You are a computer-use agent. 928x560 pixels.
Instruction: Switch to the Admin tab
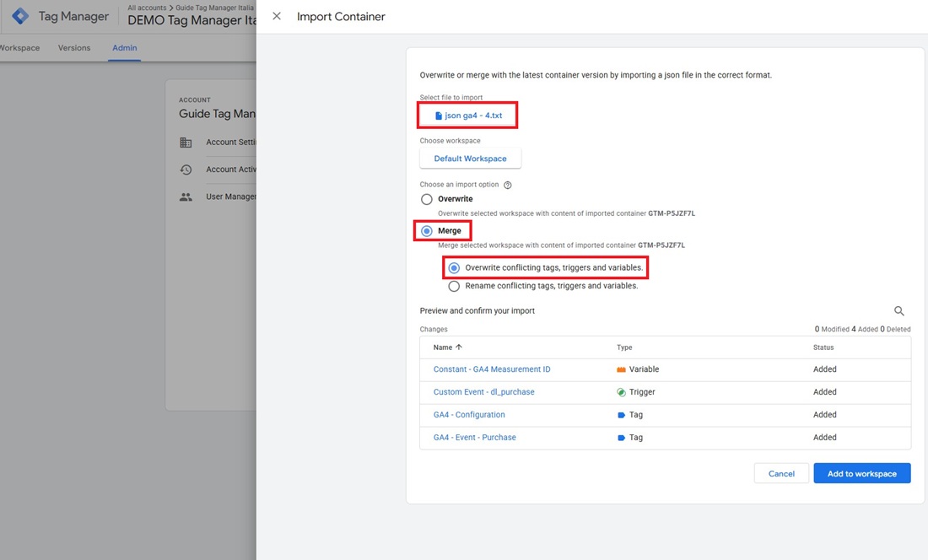tap(124, 48)
